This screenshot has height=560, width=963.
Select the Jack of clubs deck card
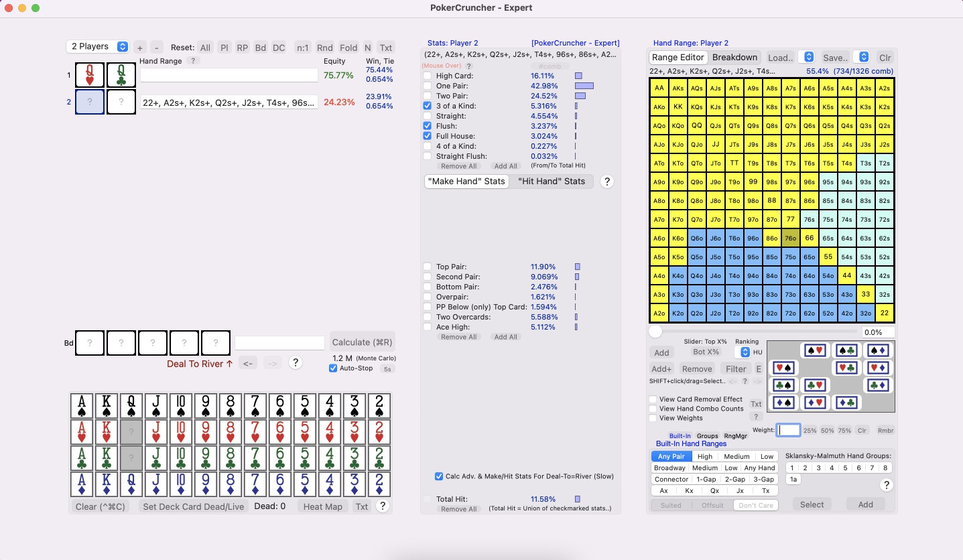157,459
